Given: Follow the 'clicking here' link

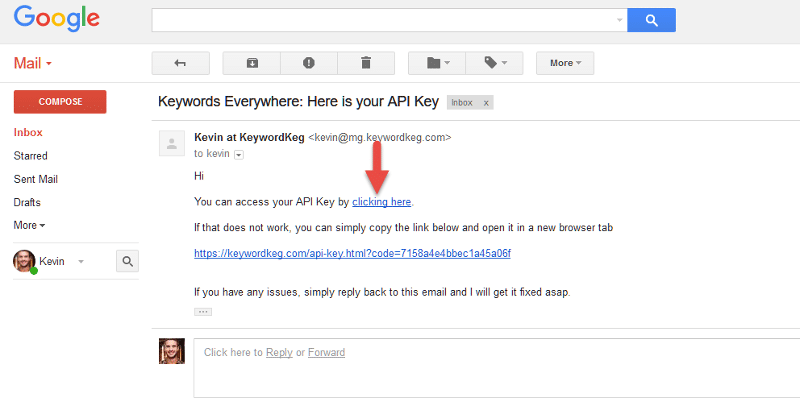Looking at the screenshot, I should (x=382, y=202).
